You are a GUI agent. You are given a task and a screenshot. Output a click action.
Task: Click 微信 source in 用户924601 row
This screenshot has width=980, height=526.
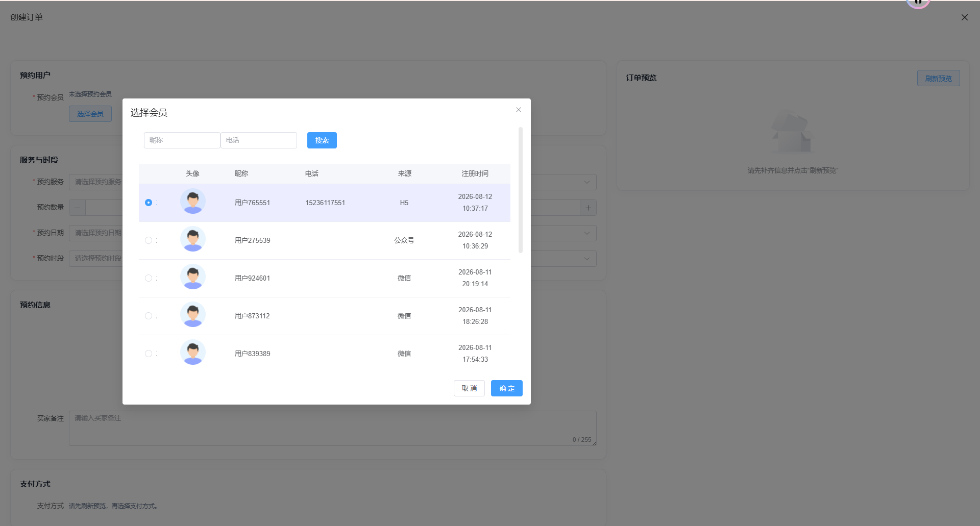pos(404,278)
